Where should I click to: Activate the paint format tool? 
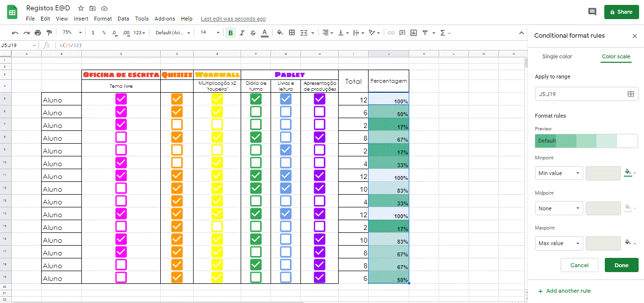click(49, 33)
